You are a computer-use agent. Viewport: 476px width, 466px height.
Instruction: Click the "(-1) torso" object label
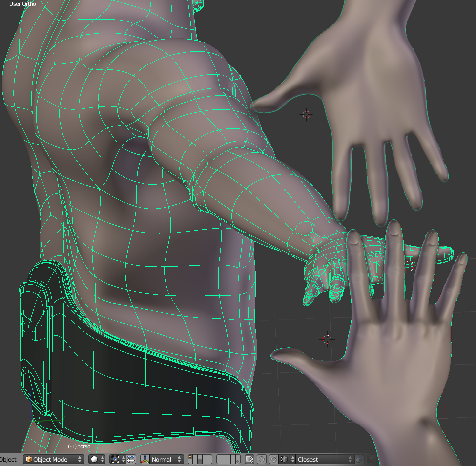point(79,446)
